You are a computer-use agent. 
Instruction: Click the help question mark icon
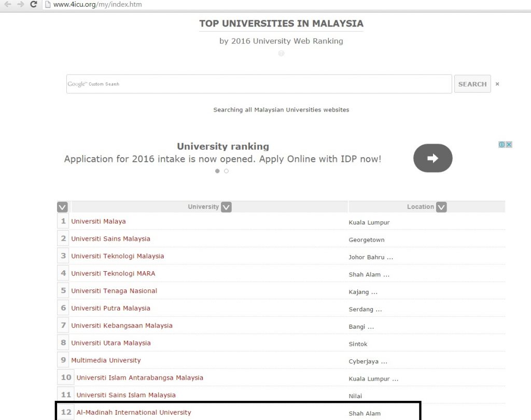[281, 53]
